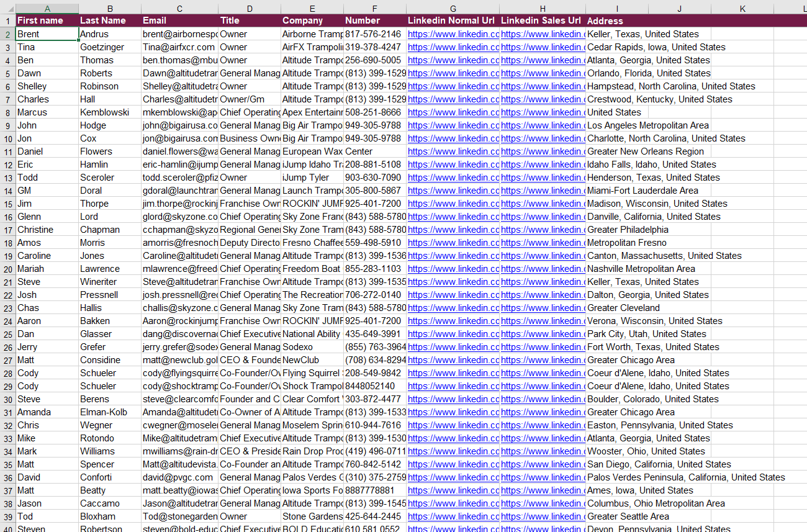Screen dimensions: 807x532
Task: Select last name cell 'Kemblowski'
Action: coord(110,112)
